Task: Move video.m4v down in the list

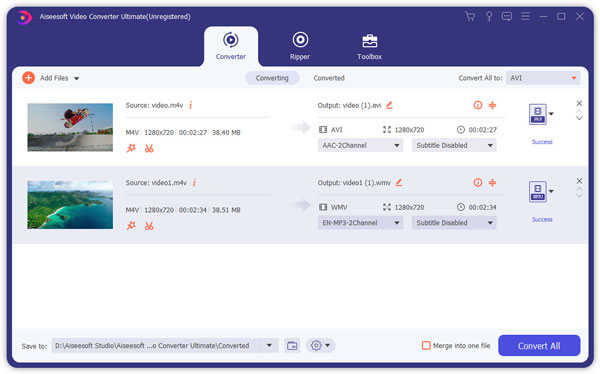Action: tap(579, 118)
